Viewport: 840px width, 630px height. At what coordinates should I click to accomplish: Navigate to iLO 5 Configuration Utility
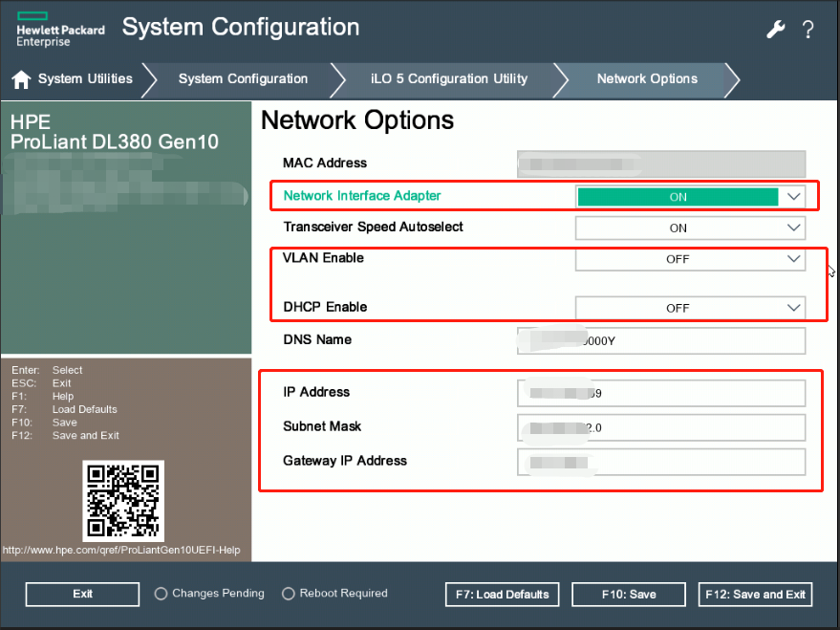[448, 79]
